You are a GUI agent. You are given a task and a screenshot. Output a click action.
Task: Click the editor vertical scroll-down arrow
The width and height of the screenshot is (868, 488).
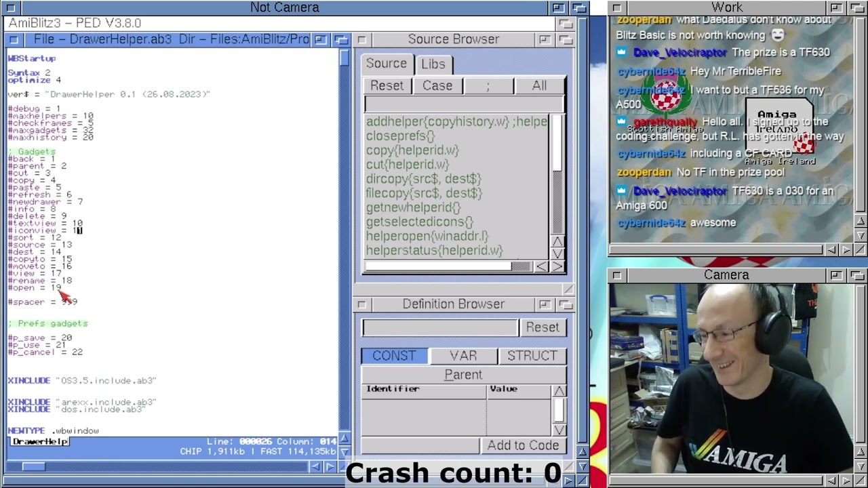tap(344, 451)
